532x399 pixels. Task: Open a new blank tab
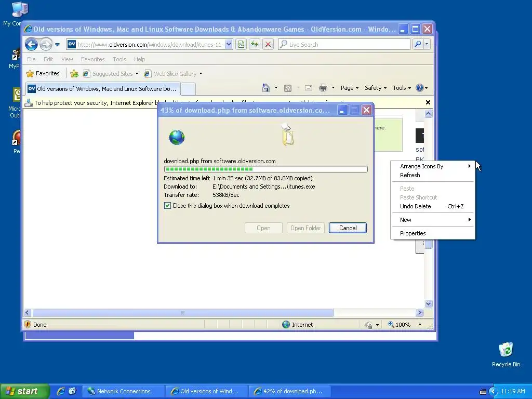(x=188, y=89)
